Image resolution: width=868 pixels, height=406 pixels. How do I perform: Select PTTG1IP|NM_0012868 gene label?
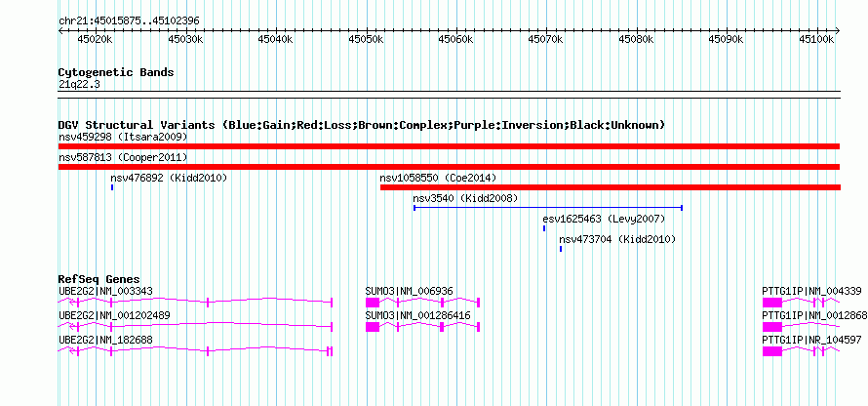coord(815,315)
